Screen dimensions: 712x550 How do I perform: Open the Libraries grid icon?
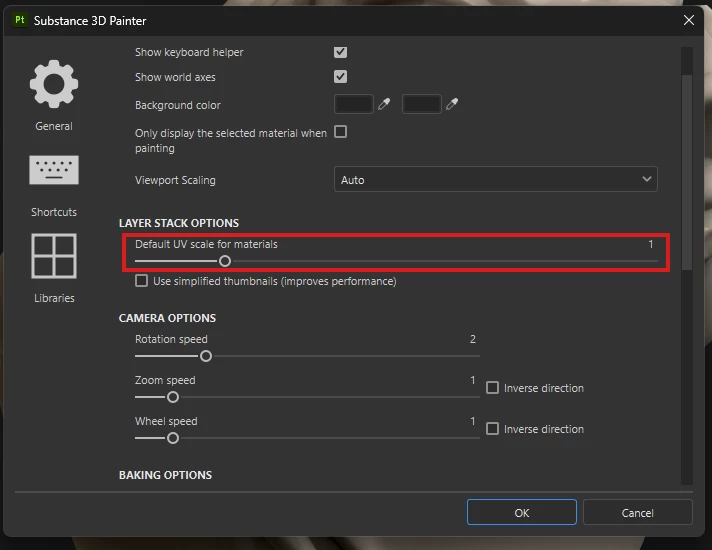coord(54,256)
